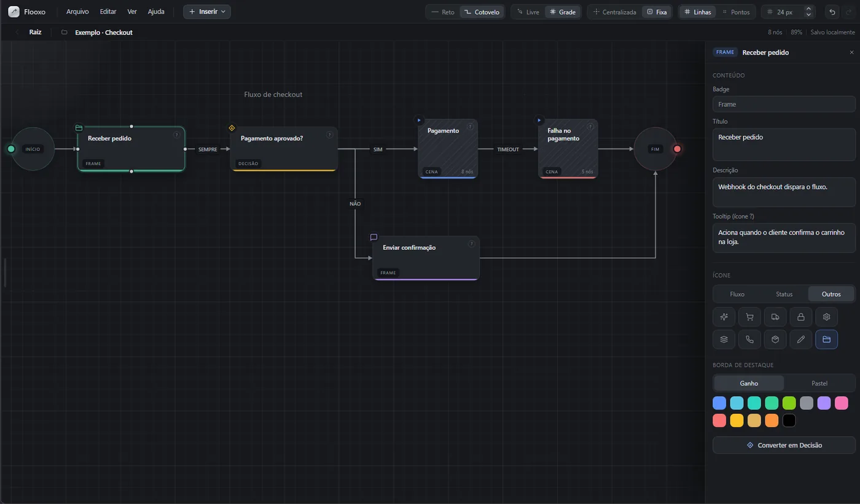This screenshot has height=504, width=860.
Task: Open the Ver menu
Action: click(132, 12)
